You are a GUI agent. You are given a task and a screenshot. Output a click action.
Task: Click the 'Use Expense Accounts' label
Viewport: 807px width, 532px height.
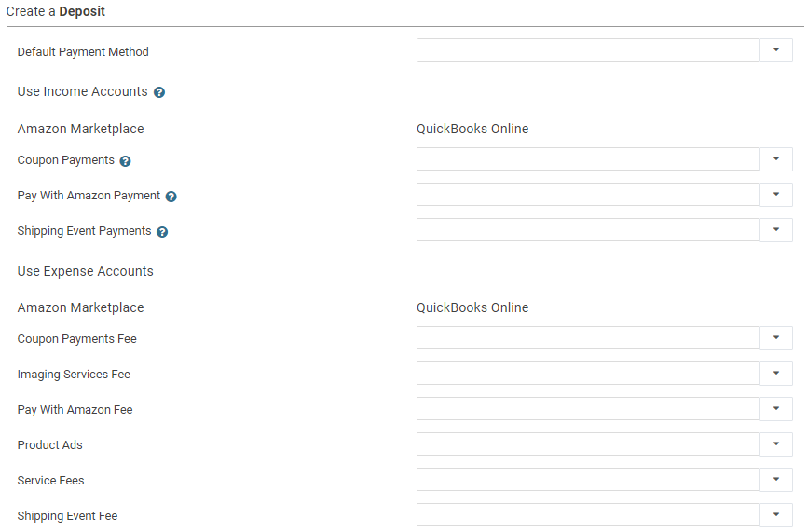point(86,271)
